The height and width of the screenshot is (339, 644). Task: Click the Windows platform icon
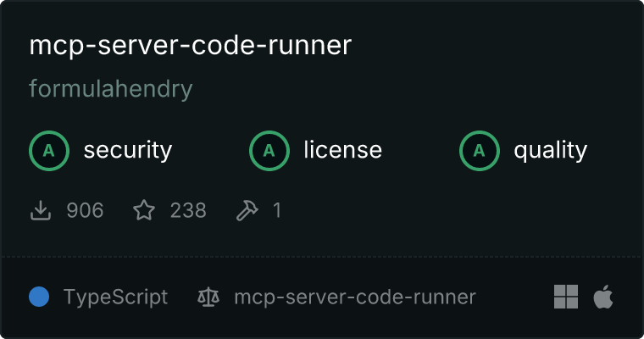[x=566, y=297]
